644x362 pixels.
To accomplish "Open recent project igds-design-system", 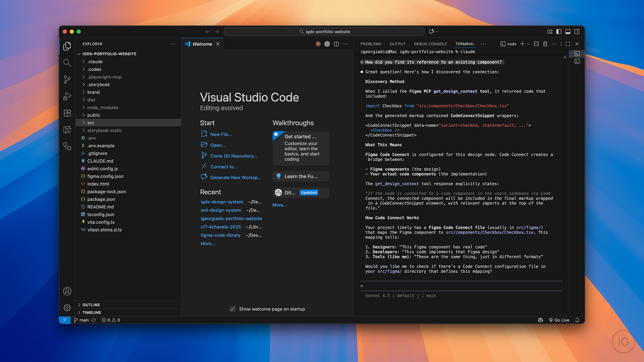I will [x=222, y=202].
